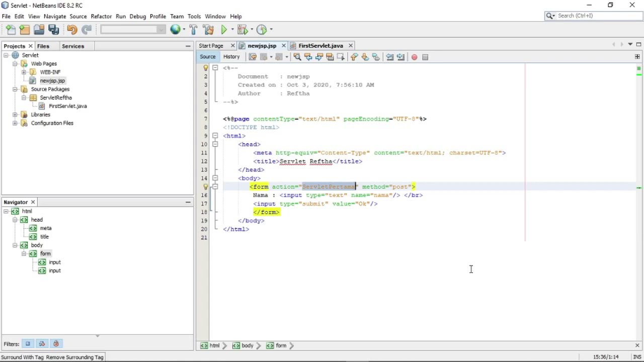
Task: Open the project configuration combo box
Action: pos(133,30)
